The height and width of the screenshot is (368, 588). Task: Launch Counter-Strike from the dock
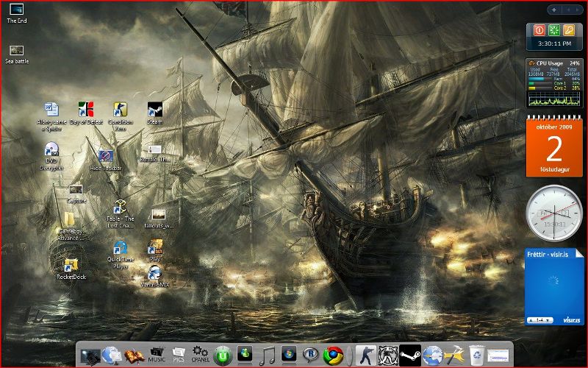click(365, 355)
